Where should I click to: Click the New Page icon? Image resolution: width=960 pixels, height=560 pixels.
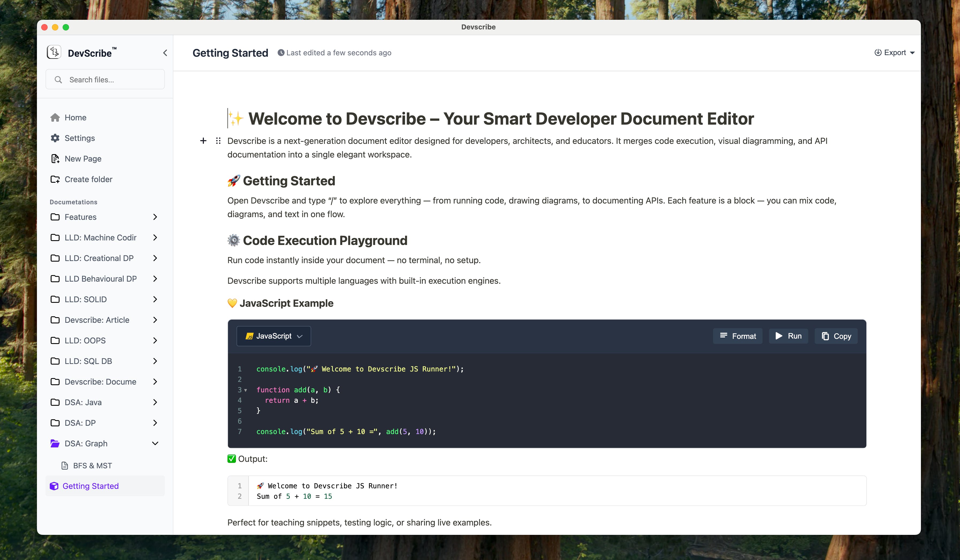tap(55, 159)
